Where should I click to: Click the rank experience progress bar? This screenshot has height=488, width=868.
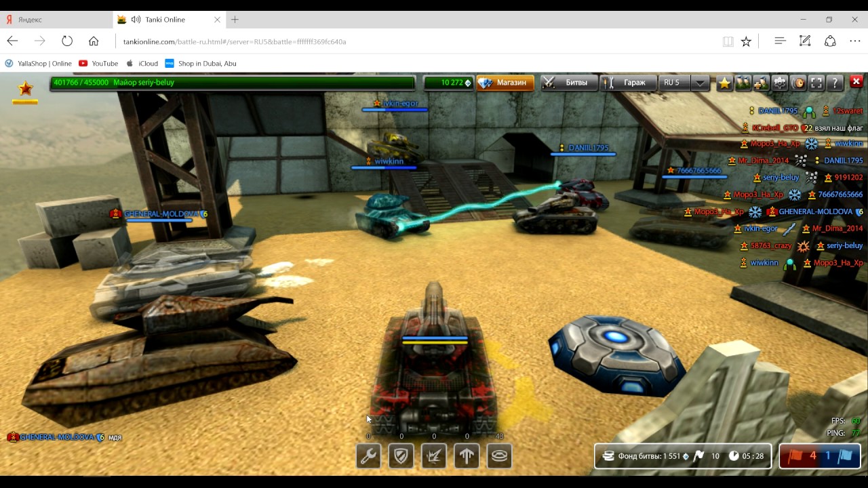pyautogui.click(x=232, y=83)
